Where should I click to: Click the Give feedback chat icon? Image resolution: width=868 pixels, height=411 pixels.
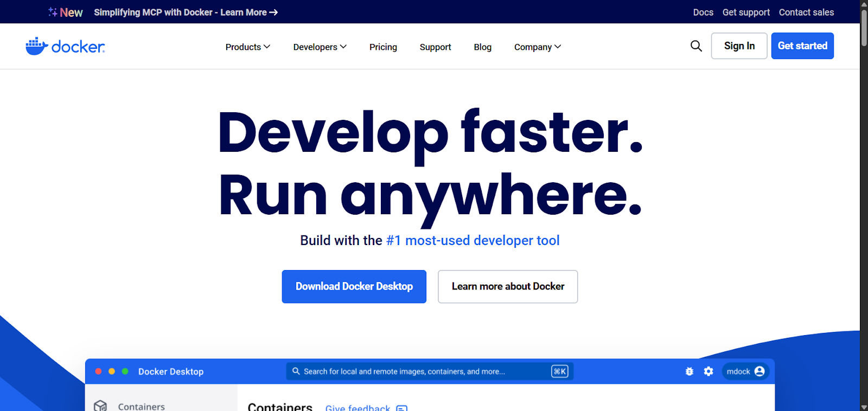click(401, 408)
